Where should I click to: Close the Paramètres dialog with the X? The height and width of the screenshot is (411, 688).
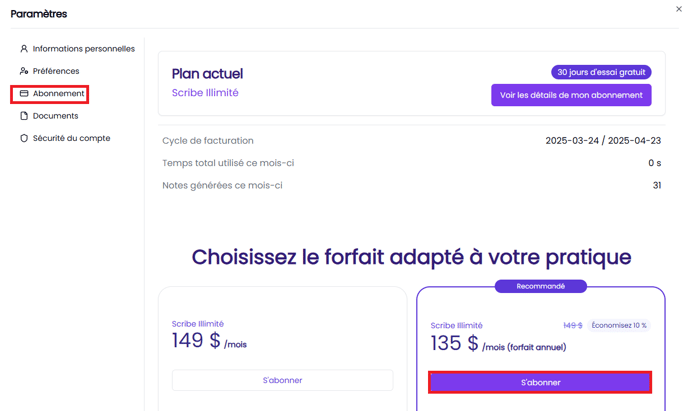678,9
